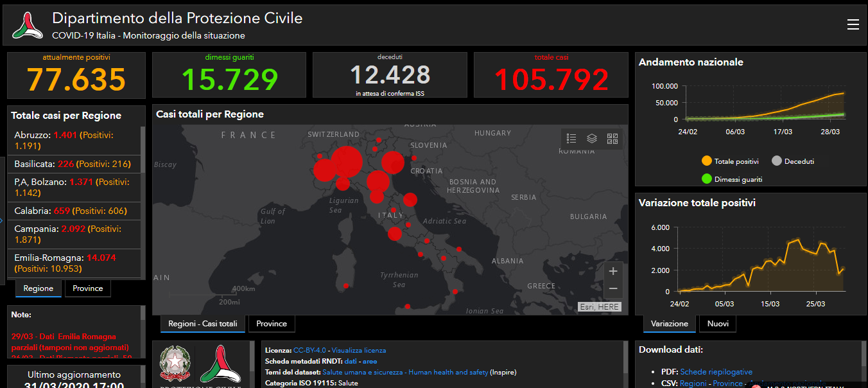Zoom out on the map
The width and height of the screenshot is (868, 388).
coord(613,288)
